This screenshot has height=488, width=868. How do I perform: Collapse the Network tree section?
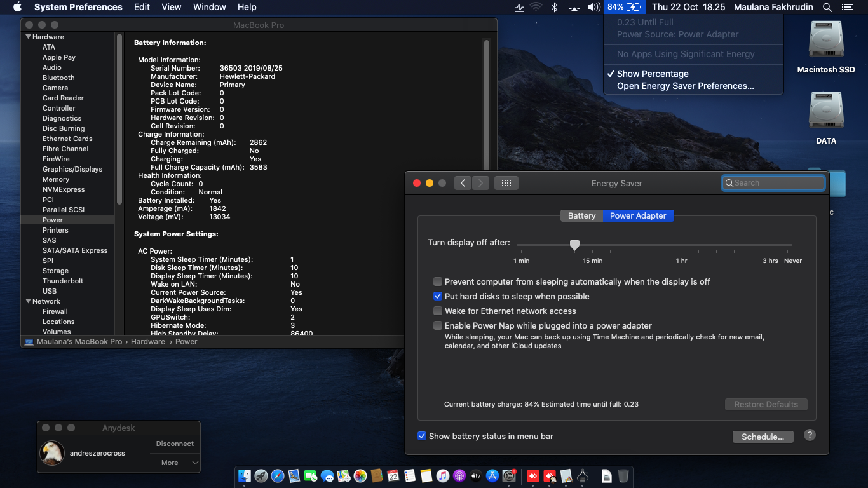(x=28, y=301)
